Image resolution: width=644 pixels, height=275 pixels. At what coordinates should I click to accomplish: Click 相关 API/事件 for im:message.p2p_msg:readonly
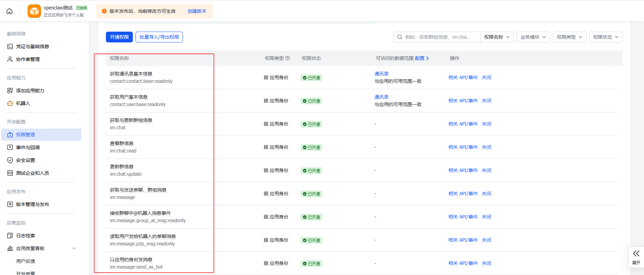(463, 240)
